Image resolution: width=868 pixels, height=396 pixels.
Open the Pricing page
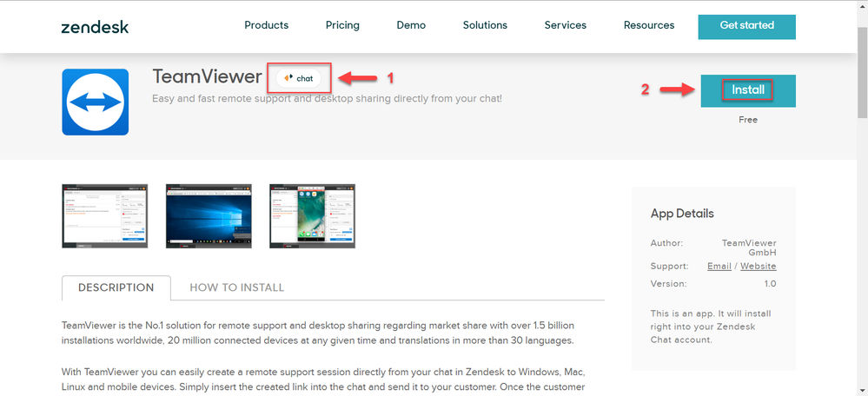point(342,25)
